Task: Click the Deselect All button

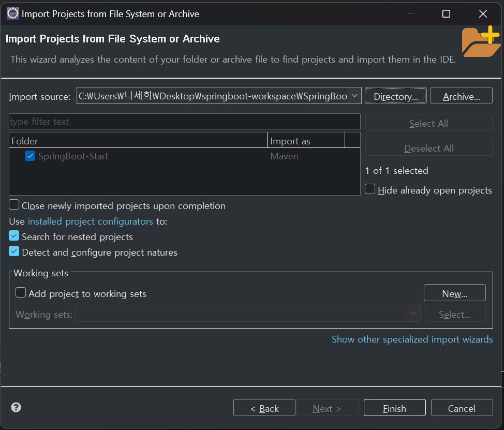Action: coord(429,147)
